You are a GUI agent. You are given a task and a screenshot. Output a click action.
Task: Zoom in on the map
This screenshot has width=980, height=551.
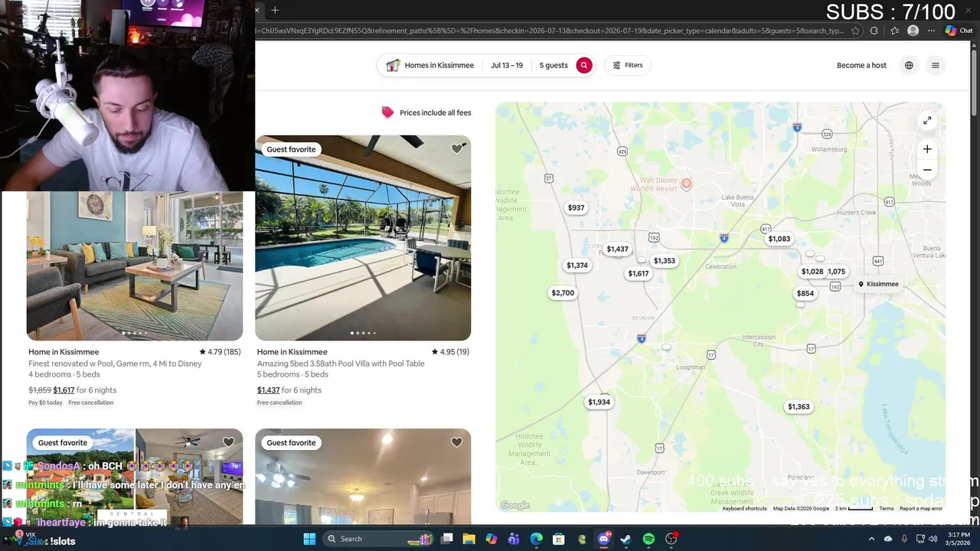[x=927, y=149]
